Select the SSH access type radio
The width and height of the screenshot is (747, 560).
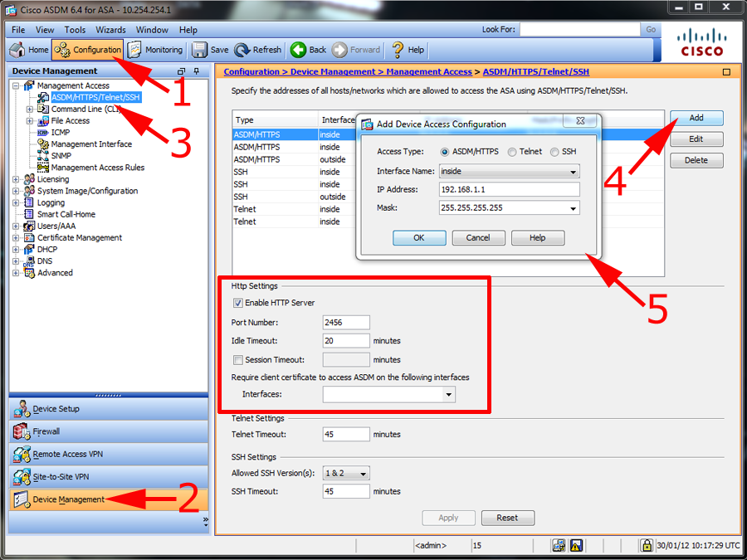(554, 152)
